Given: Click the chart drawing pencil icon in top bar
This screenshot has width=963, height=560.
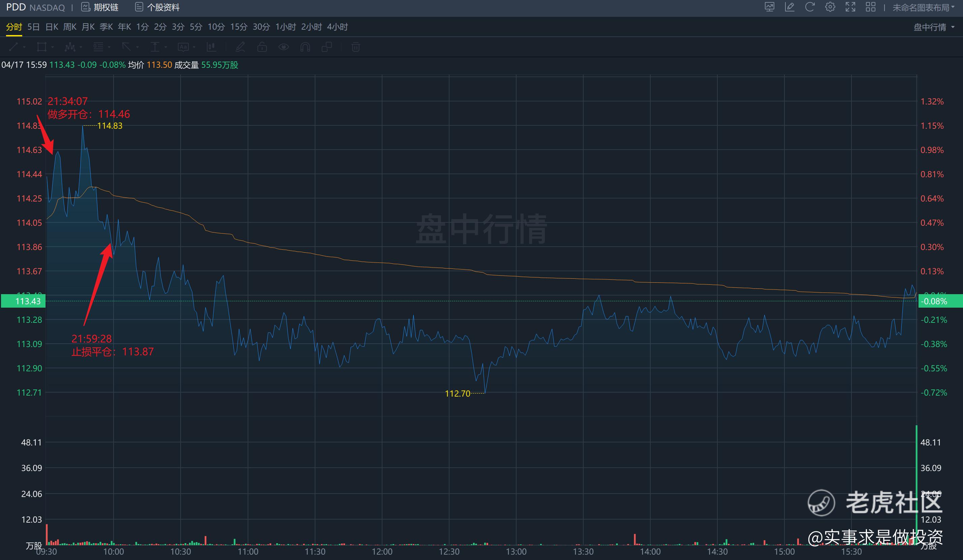Looking at the screenshot, I should (789, 7).
